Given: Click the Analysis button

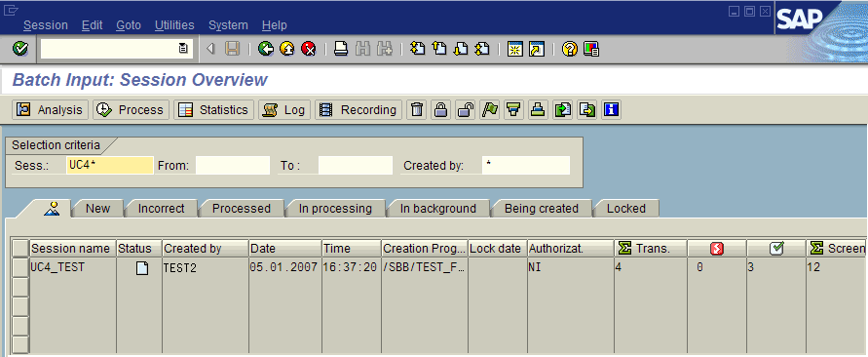Looking at the screenshot, I should 51,110.
